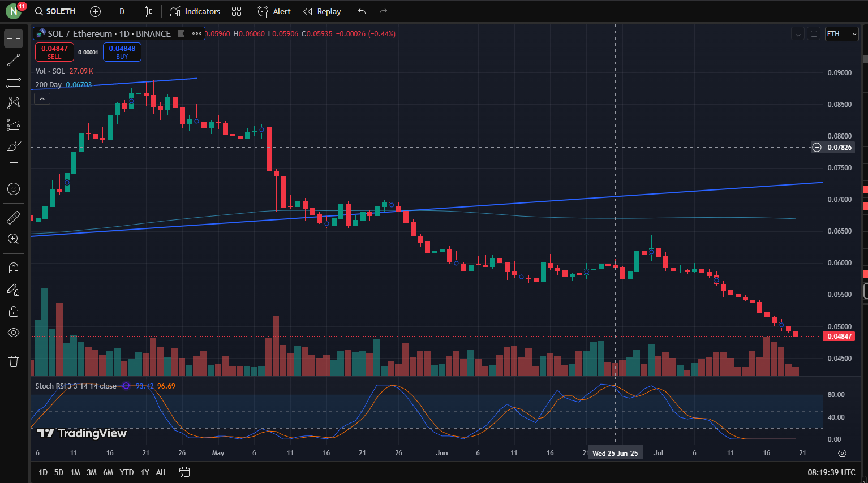868x483 pixels.
Task: Select the Stoch RSI indicator legend
Action: pos(76,386)
